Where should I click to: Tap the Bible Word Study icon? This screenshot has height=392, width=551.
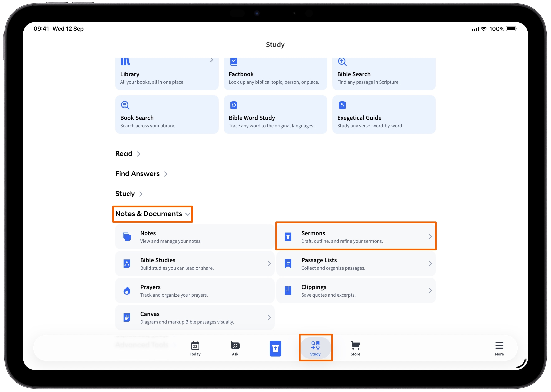coord(234,105)
